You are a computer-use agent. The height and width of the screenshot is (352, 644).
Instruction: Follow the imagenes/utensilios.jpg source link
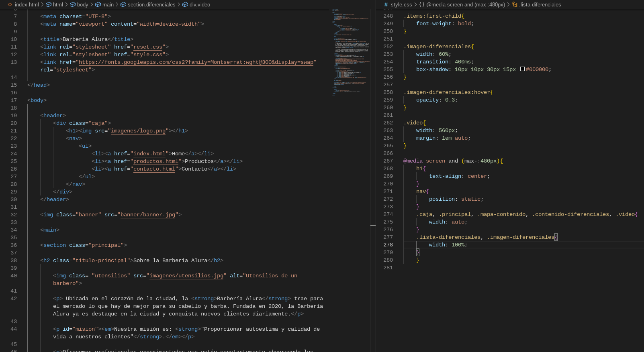click(186, 276)
